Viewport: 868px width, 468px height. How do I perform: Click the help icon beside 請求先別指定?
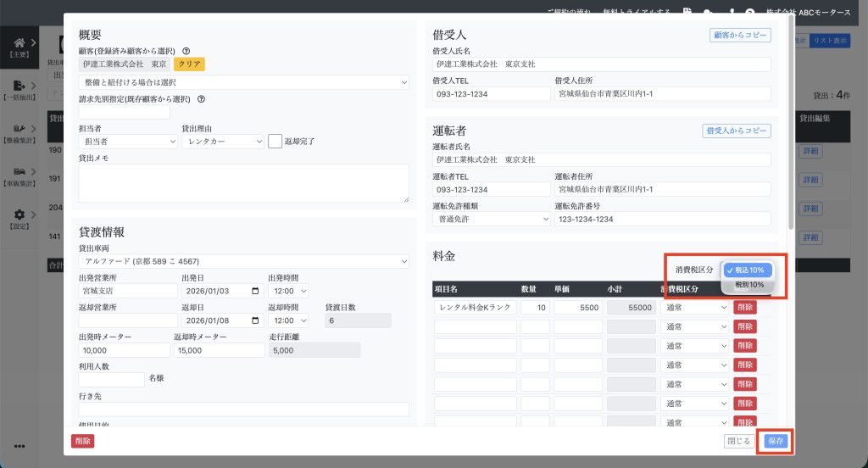tap(201, 98)
